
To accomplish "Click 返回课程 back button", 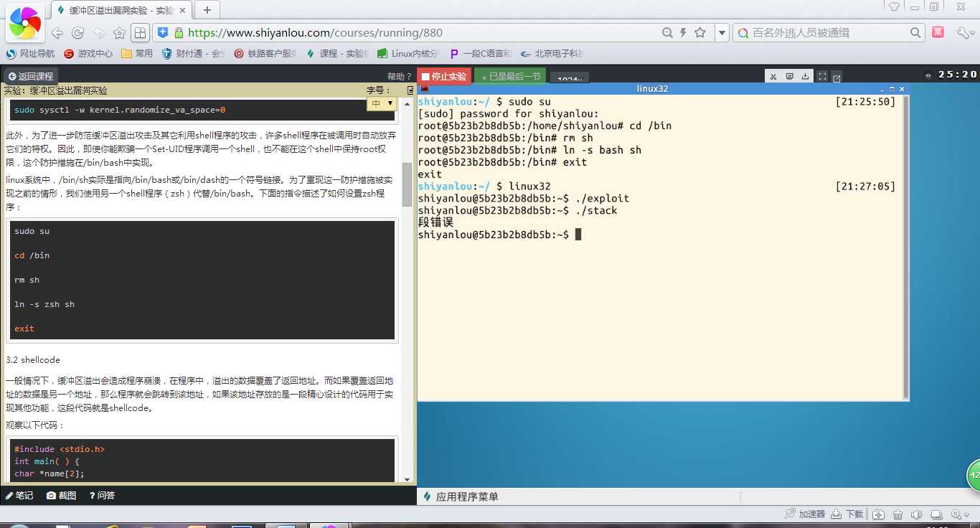I will click(x=30, y=76).
